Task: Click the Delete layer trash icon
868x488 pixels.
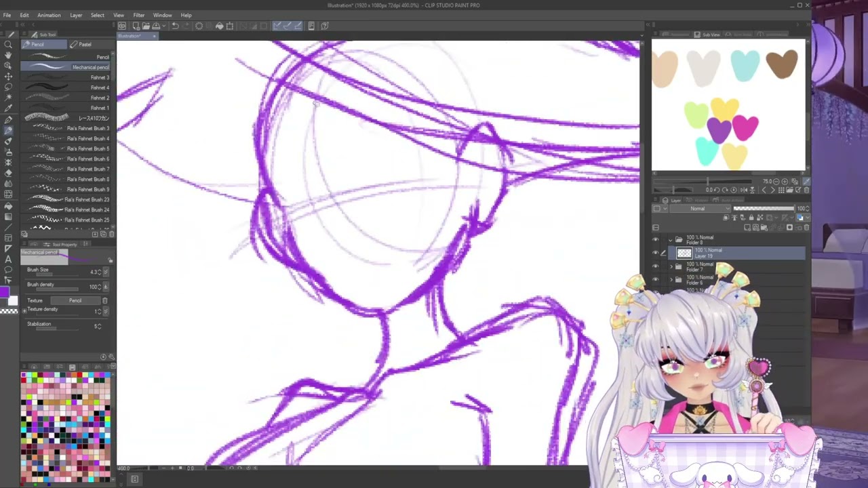Action: [x=805, y=228]
